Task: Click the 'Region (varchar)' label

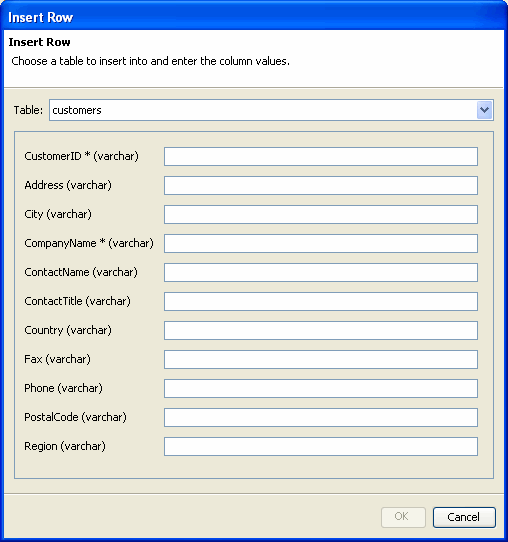Action: [65, 446]
